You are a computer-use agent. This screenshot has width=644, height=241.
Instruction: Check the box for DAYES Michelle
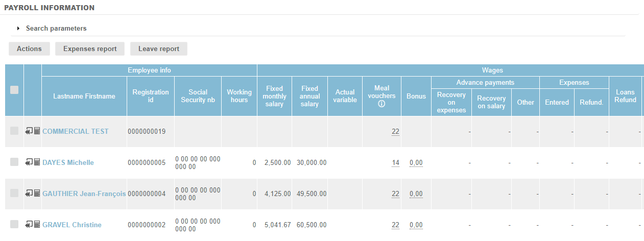[14, 162]
